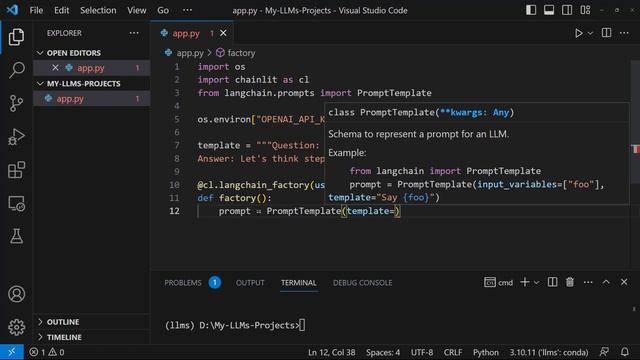This screenshot has width=640, height=360.
Task: Open the Edit menu
Action: point(61,10)
